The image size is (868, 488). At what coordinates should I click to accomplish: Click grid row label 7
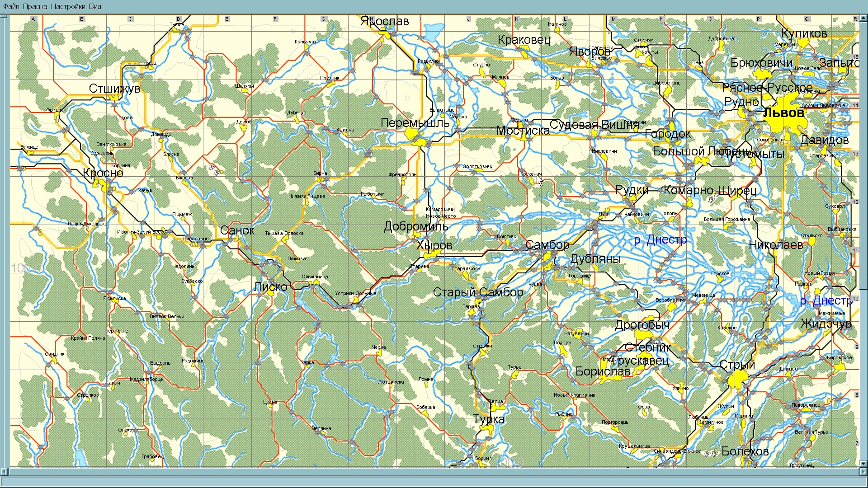[x=856, y=443]
